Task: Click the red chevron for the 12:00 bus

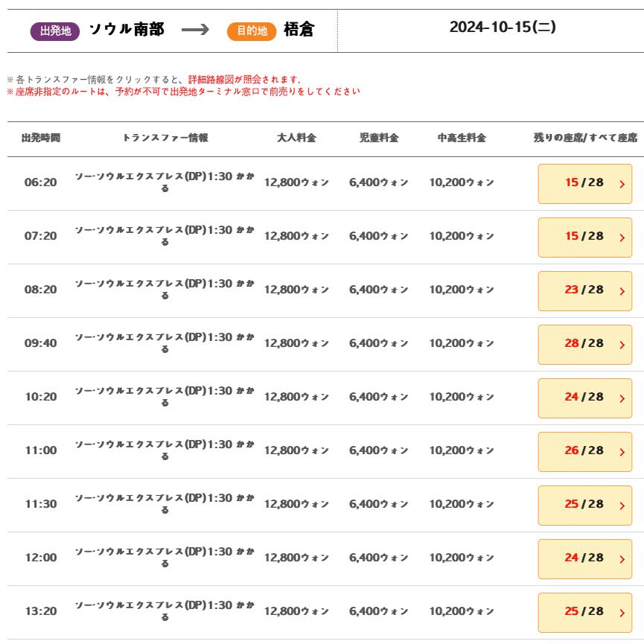Action: (622, 559)
